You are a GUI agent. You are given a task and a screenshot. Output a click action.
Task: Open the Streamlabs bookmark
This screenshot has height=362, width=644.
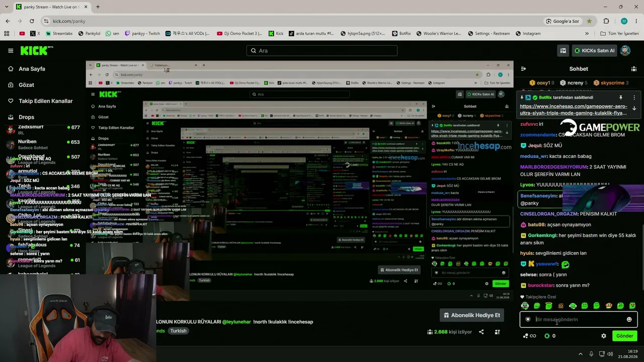pos(59,34)
